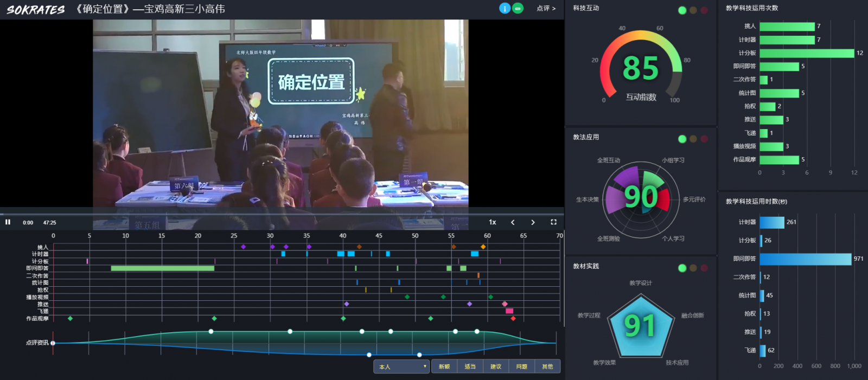This screenshot has height=380, width=868.
Task: Toggle the yellow indicator in 教材实践 panel
Action: point(693,268)
